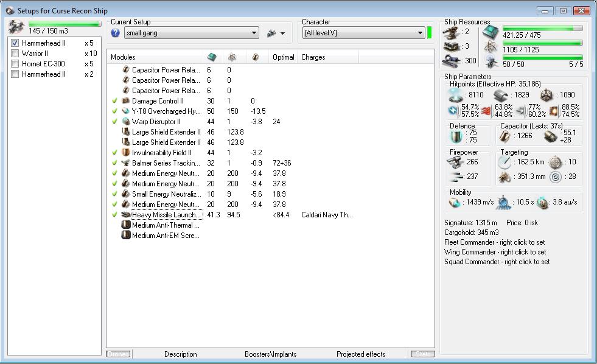Screen dimensions: 597x364
Task: Click the explosive resistance icon beside 88.5%
Action: coord(554,111)
